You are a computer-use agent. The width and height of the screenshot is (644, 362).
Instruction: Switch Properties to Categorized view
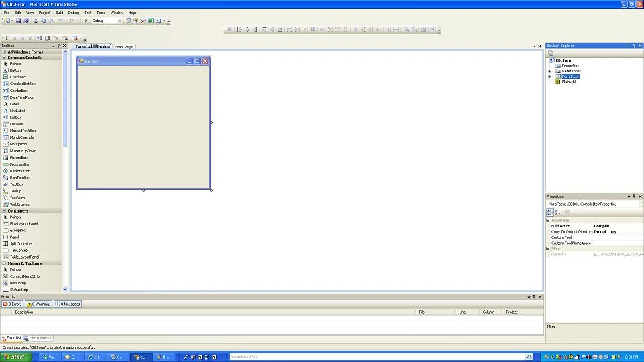(x=550, y=213)
